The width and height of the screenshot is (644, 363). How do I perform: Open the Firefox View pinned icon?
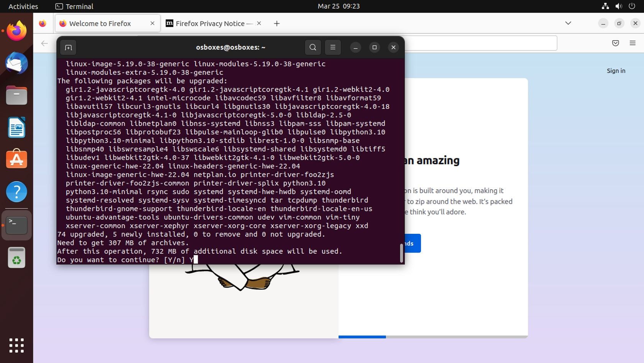[43, 24]
